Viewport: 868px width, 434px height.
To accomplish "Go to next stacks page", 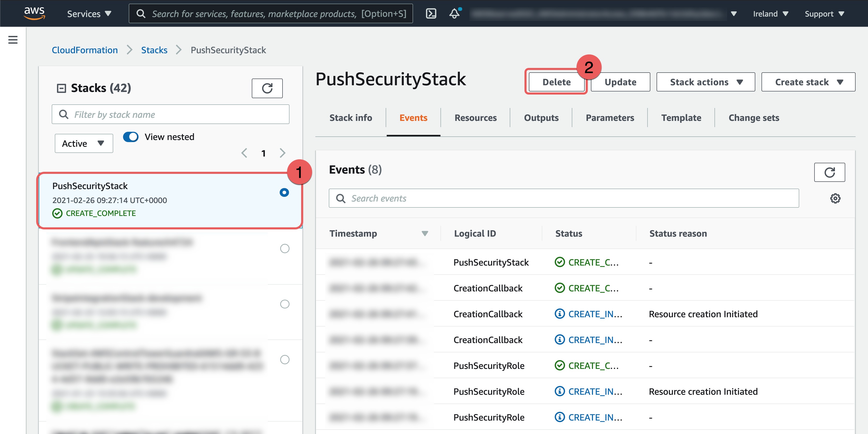I will pos(282,153).
